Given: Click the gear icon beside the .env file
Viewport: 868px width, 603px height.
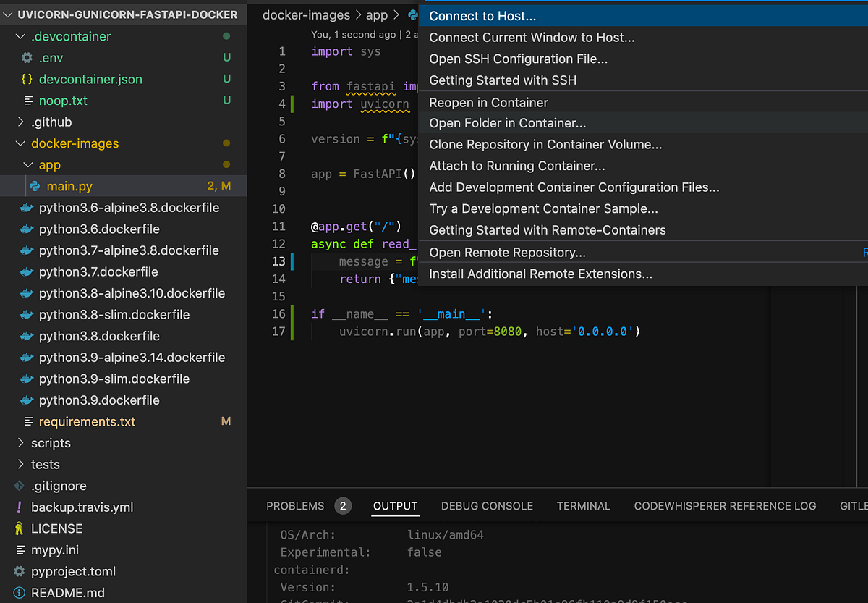Looking at the screenshot, I should point(27,57).
